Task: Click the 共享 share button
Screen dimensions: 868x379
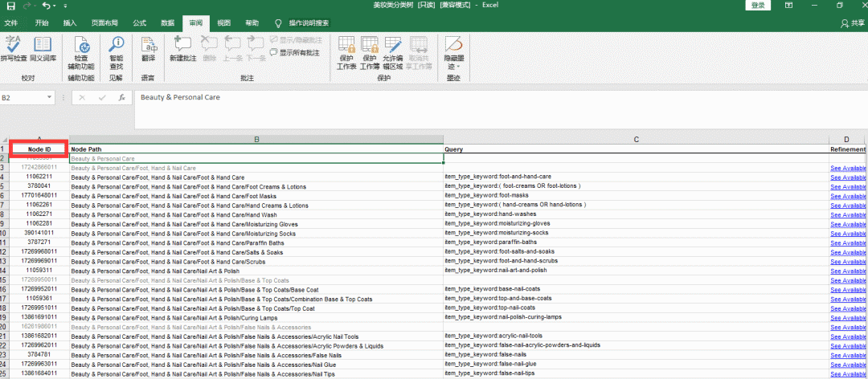Action: (853, 23)
